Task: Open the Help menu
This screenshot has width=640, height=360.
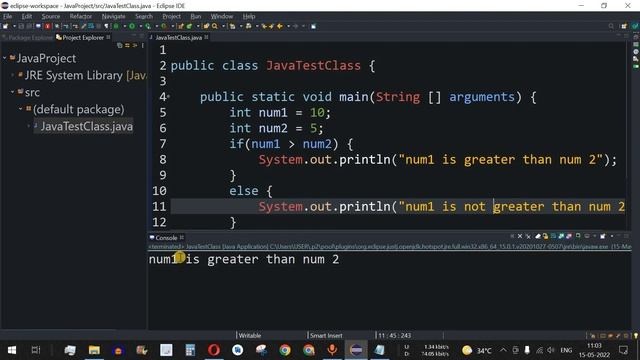Action: tap(249, 16)
